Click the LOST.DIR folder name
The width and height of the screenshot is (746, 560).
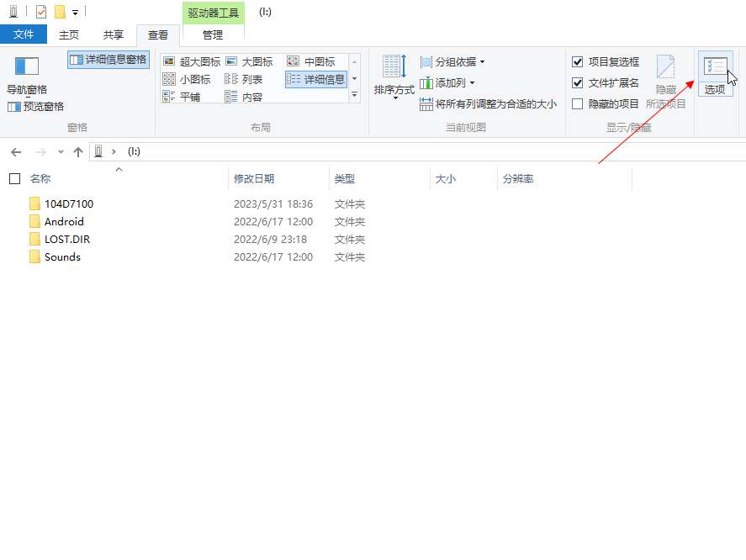click(x=67, y=239)
